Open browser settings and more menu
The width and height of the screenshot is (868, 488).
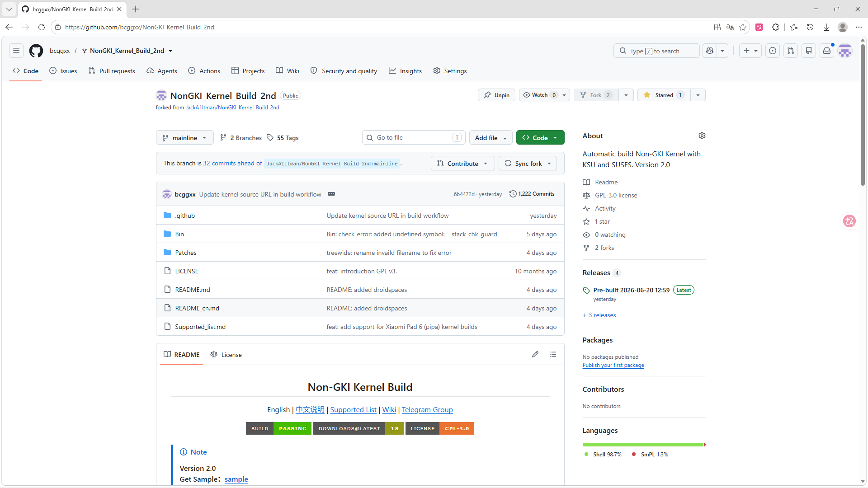(x=859, y=27)
